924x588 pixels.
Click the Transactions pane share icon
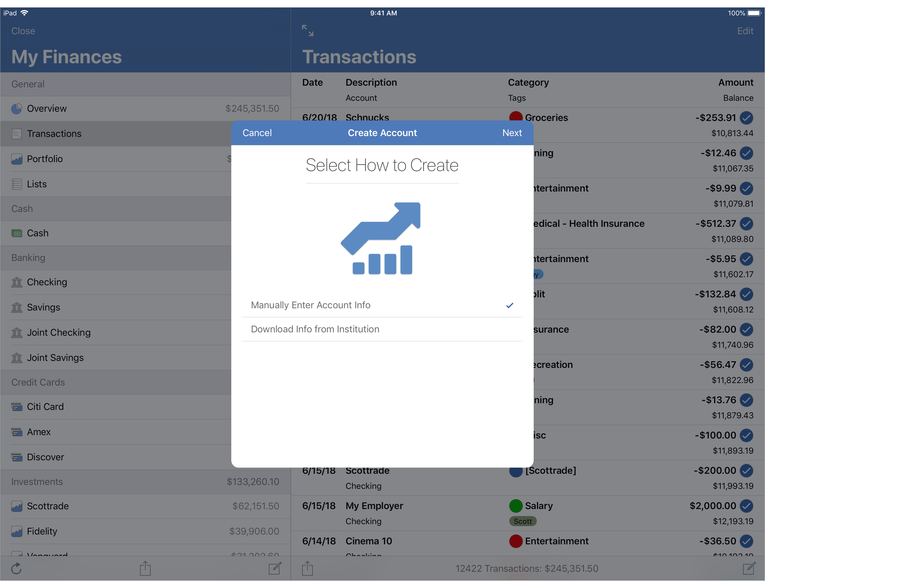(x=307, y=568)
